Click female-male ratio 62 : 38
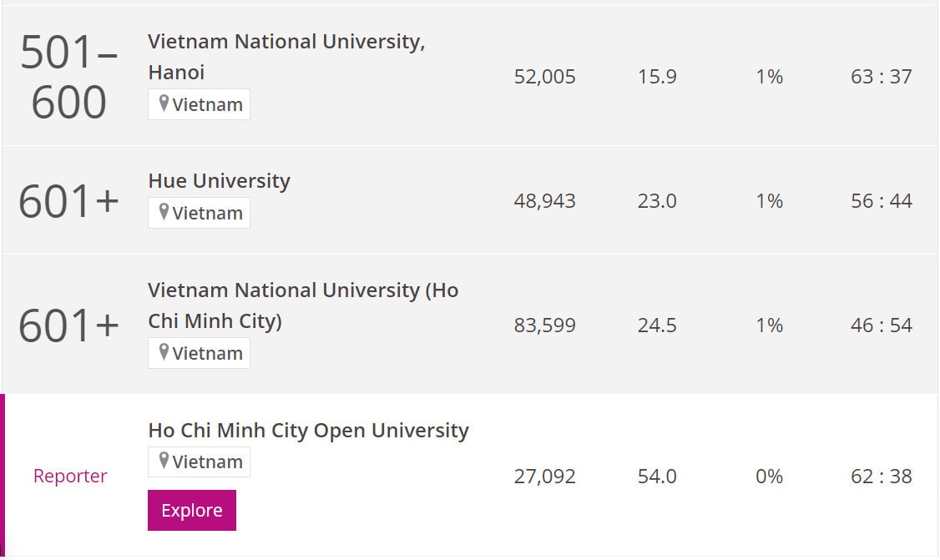Image resolution: width=940 pixels, height=560 pixels. coord(882,476)
